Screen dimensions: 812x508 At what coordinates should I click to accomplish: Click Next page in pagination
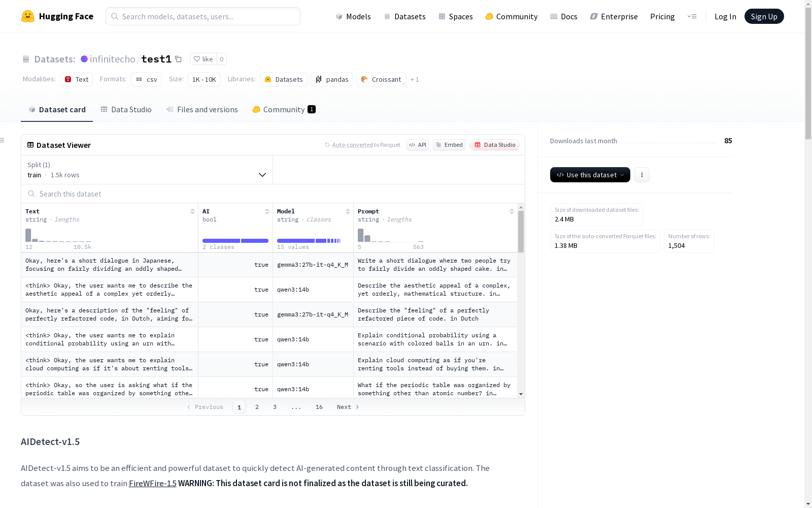click(348, 407)
